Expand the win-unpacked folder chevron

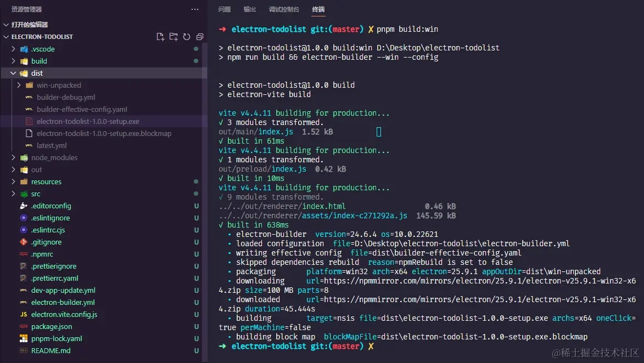click(x=19, y=86)
